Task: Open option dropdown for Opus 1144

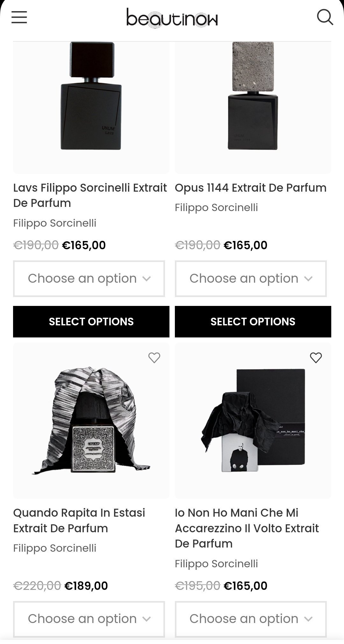Action: pos(251,279)
